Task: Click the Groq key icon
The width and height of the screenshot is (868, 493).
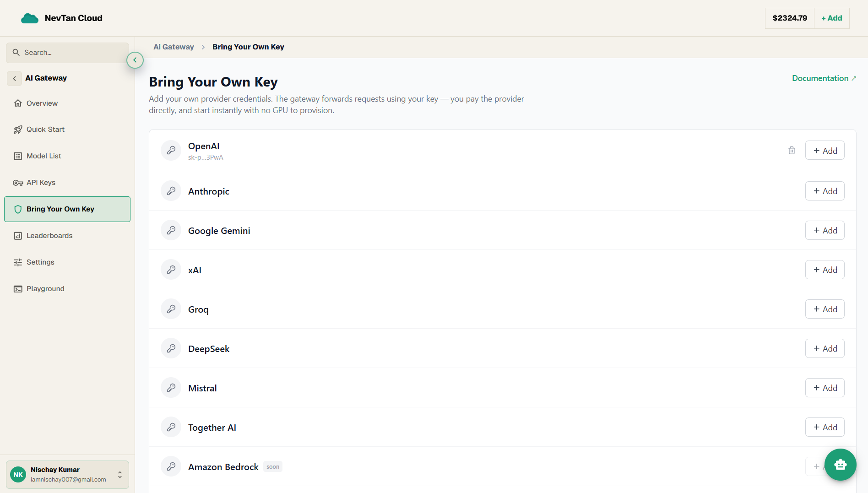Action: point(171,309)
